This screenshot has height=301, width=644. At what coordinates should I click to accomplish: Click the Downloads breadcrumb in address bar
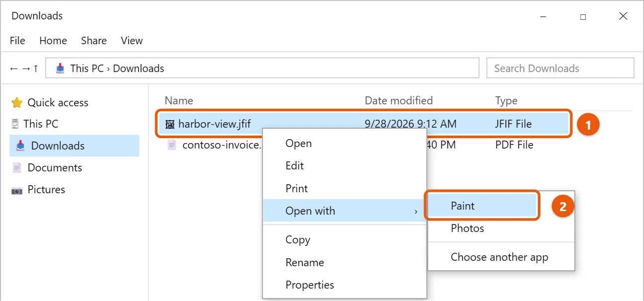click(x=139, y=69)
